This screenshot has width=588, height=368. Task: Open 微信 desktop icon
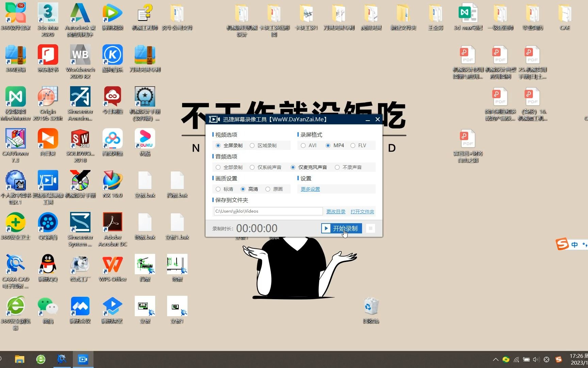pos(48,310)
